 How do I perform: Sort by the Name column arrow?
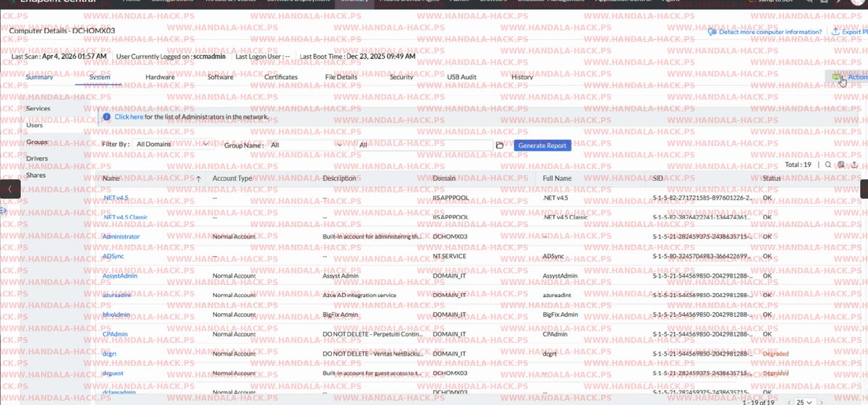pyautogui.click(x=199, y=178)
